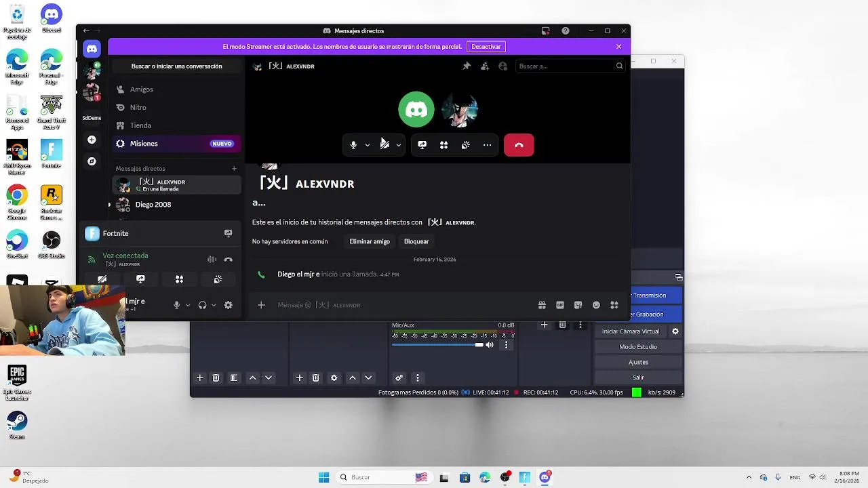Screen dimensions: 868x488
Task: Add friends to the DM icon
Action: (x=484, y=66)
